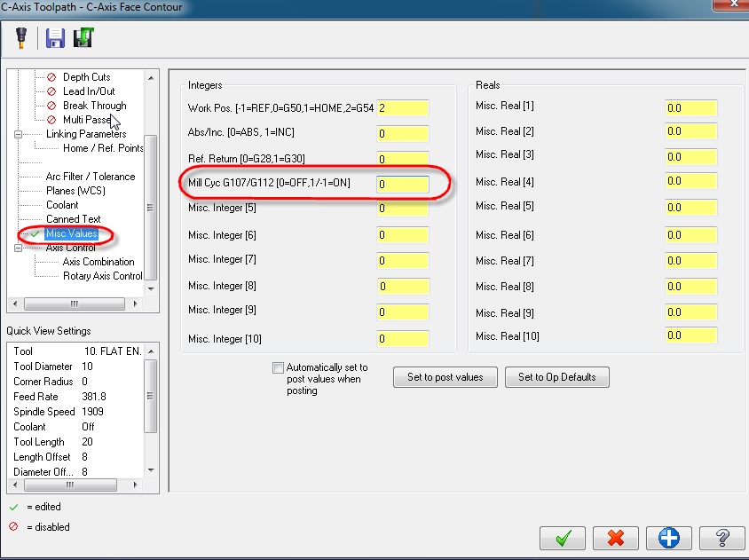
Task: Click the Misc. Real [6] field
Action: [690, 235]
